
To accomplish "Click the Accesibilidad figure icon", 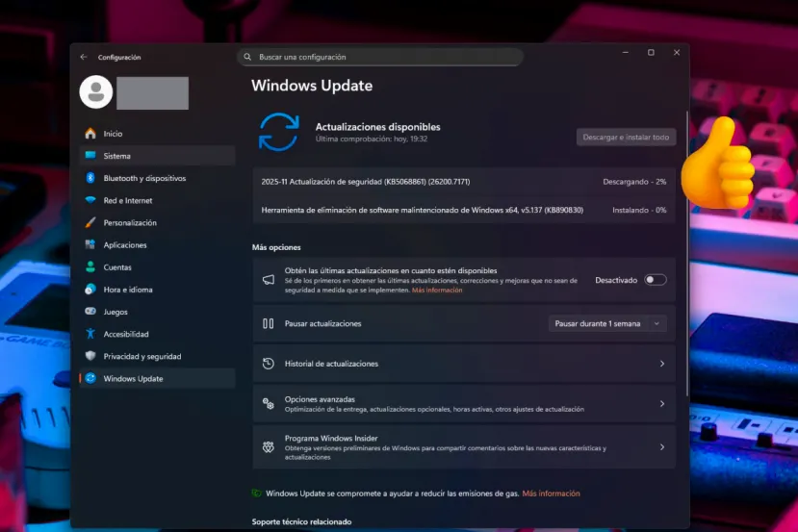I will coord(90,334).
